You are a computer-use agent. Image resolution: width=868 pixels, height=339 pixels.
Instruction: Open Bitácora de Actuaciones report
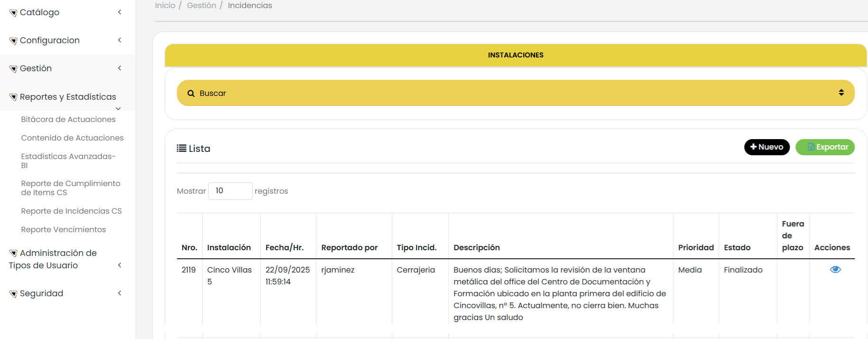(68, 120)
